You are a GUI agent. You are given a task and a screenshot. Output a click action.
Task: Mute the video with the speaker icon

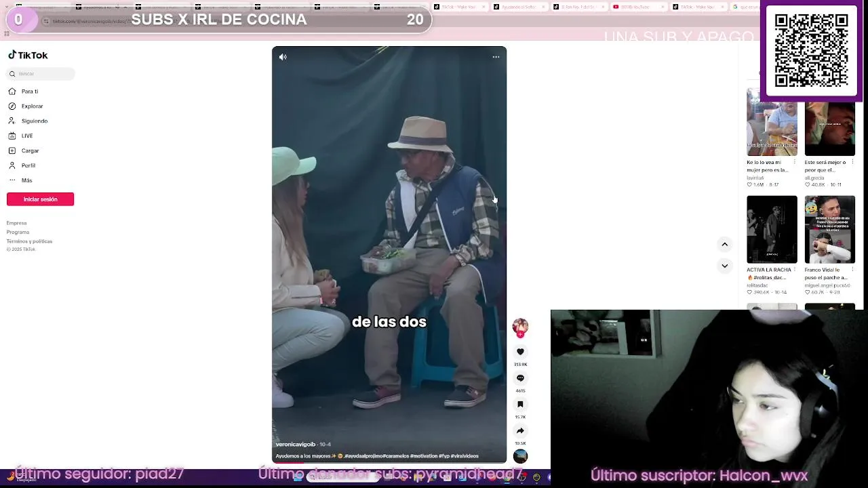[x=283, y=57]
